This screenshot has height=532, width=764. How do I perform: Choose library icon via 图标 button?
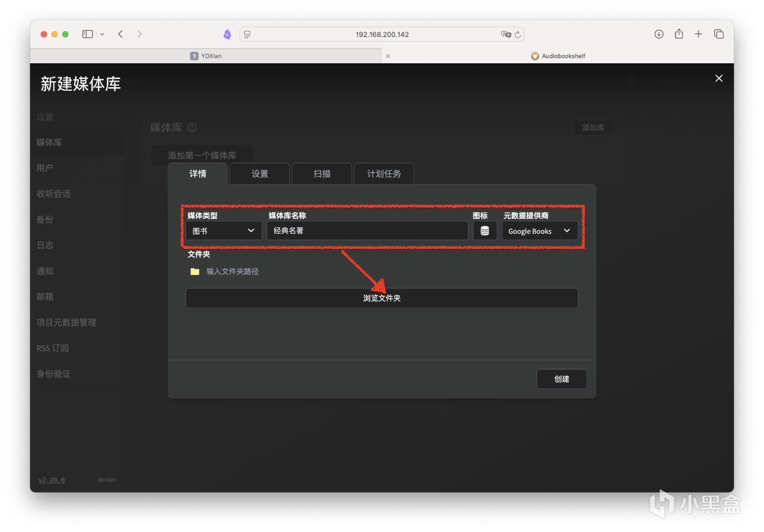pos(485,231)
